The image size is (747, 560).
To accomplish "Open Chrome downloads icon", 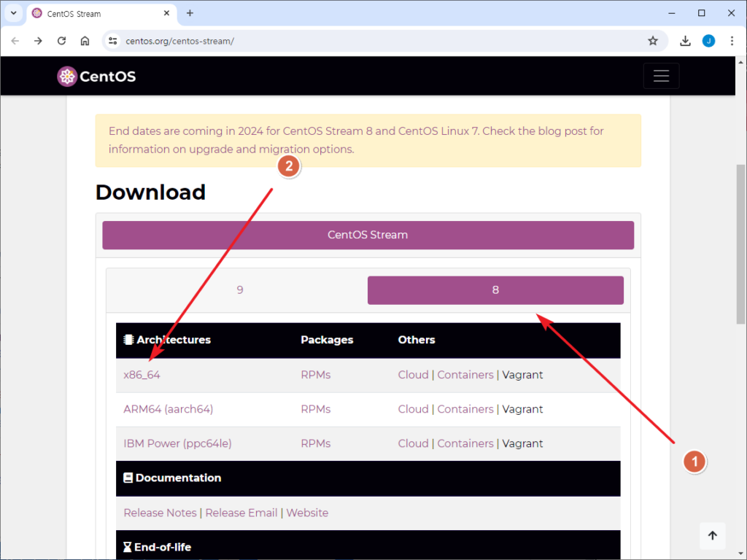I will (x=685, y=41).
